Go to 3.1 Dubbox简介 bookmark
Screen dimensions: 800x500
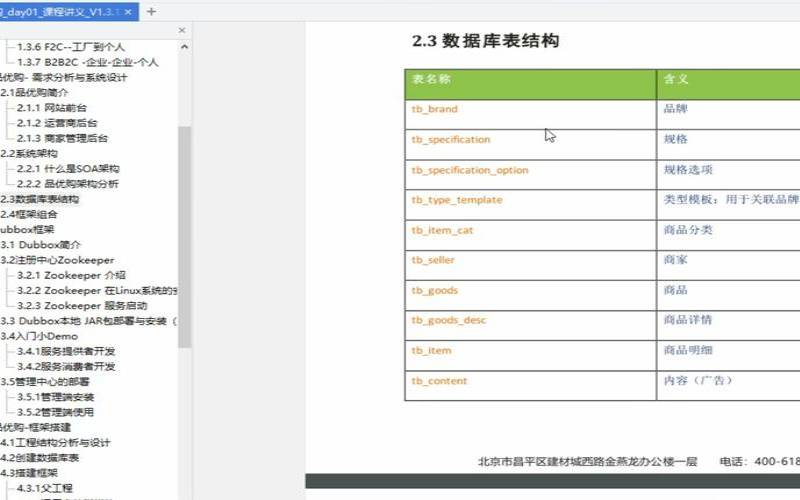40,245
